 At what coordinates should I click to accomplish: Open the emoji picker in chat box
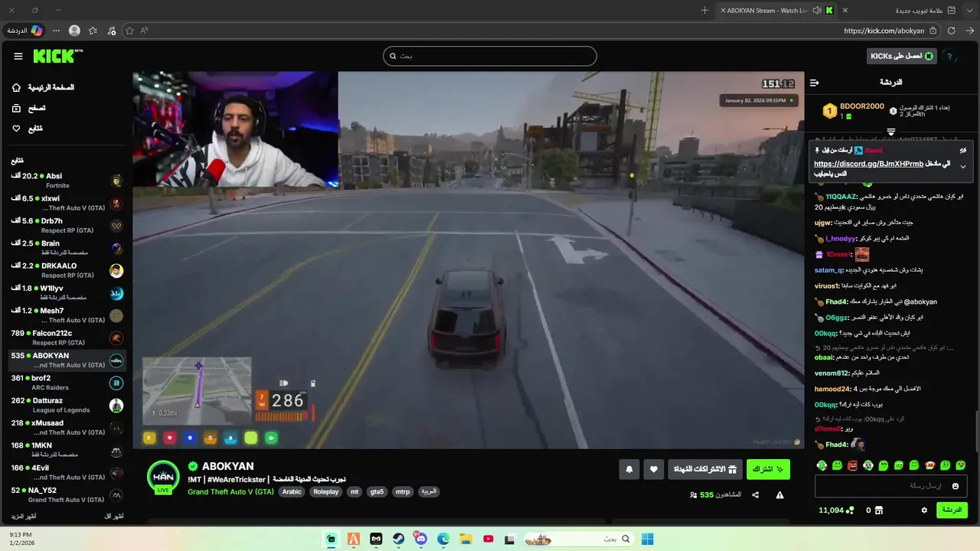click(x=955, y=486)
